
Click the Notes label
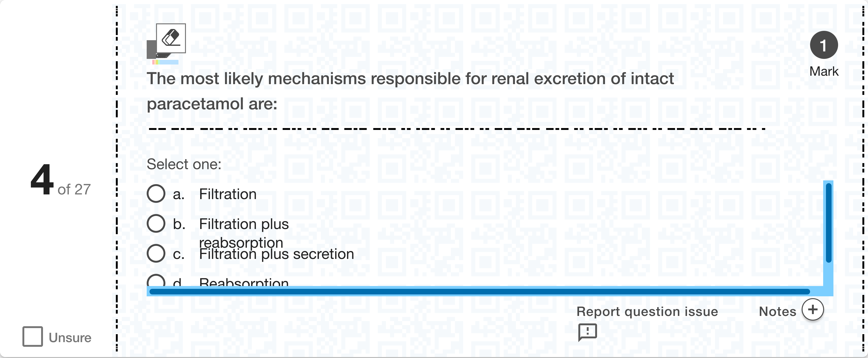click(777, 311)
